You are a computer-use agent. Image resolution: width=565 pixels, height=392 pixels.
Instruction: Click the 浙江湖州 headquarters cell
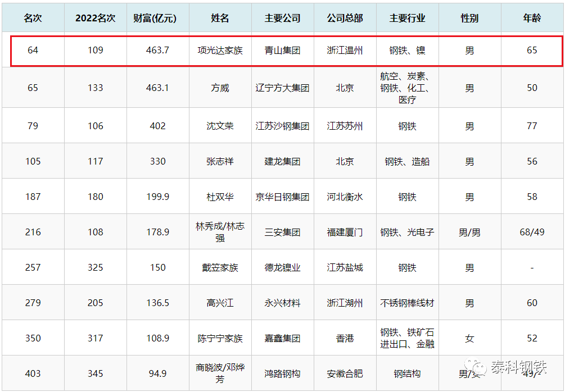345,303
